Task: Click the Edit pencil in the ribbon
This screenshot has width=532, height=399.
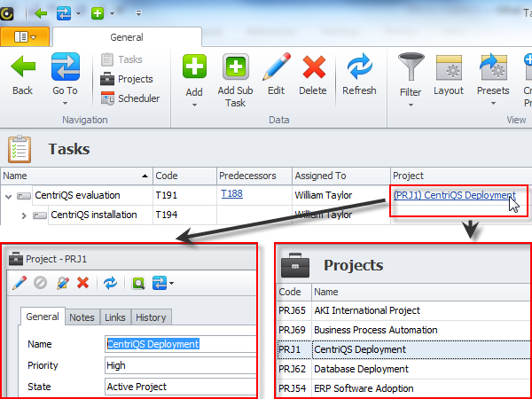Action: click(276, 71)
